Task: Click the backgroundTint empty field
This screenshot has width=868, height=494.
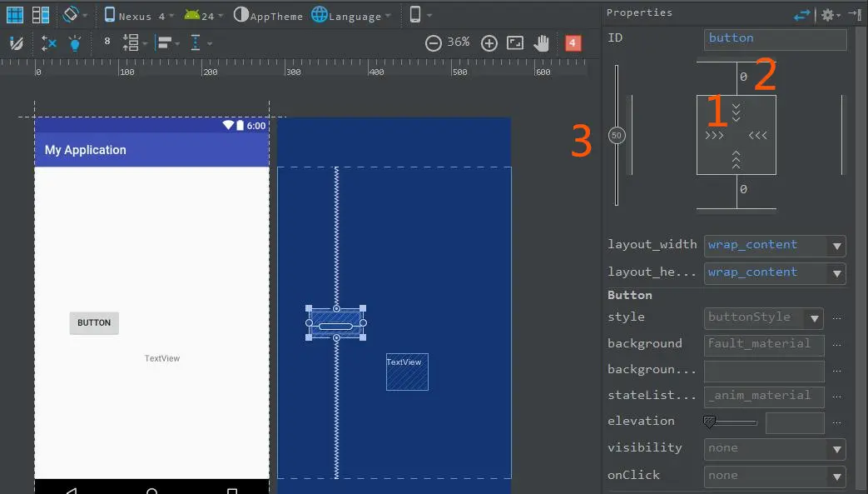Action: [764, 371]
